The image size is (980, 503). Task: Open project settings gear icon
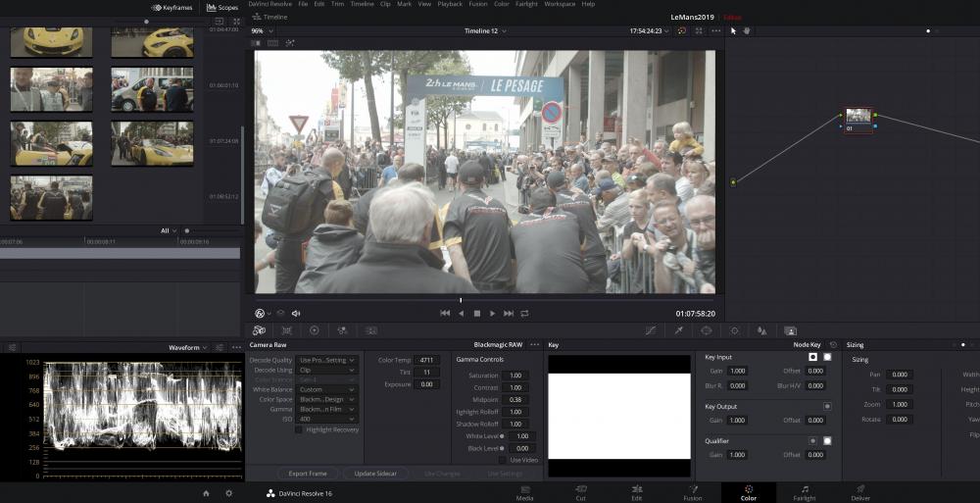tap(228, 493)
